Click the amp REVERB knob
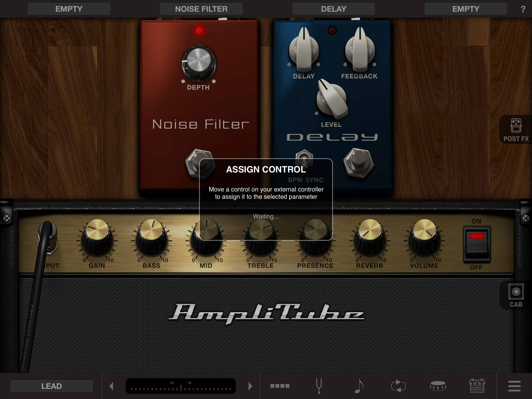Image resolution: width=532 pixels, height=399 pixels. (370, 237)
